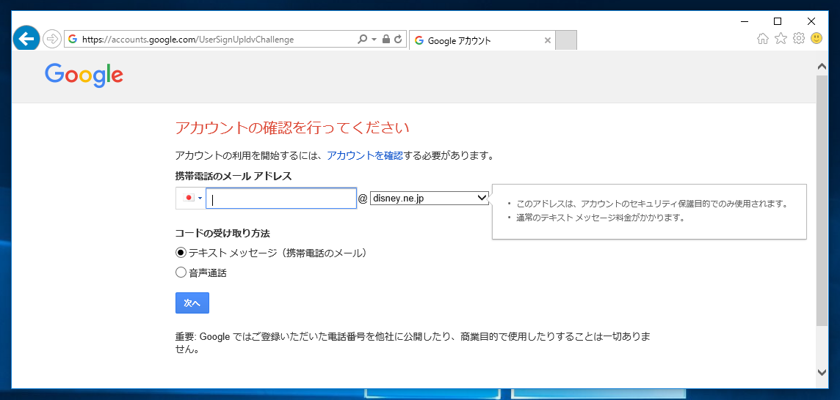Click the アカウントの確認を行ってください heading
840x400 pixels.
point(292,129)
